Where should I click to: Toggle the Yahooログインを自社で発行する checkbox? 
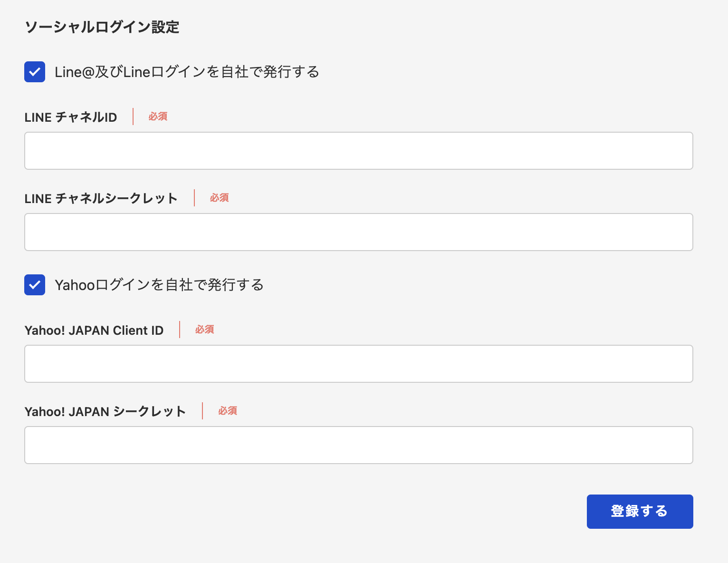coord(35,285)
